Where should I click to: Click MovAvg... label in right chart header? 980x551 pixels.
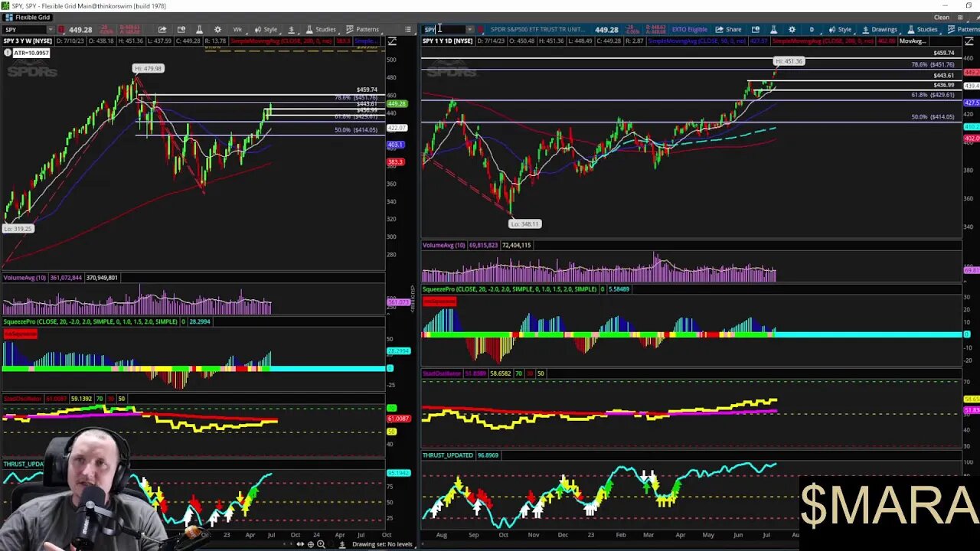[x=913, y=41]
